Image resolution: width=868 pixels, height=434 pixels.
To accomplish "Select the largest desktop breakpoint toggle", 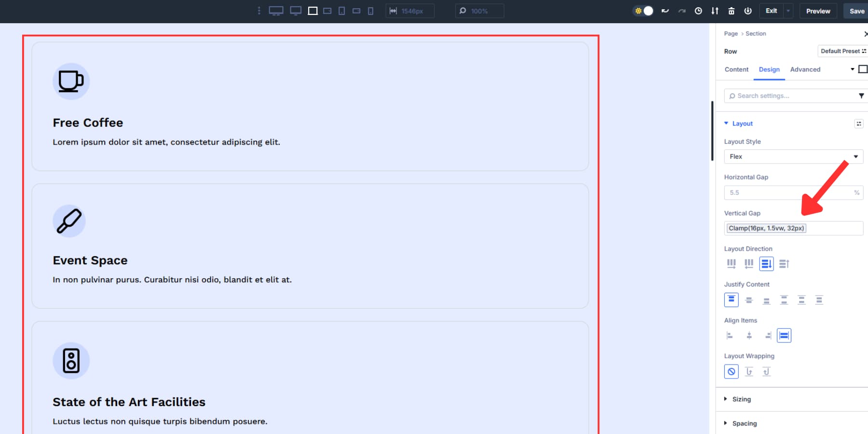I will coord(276,10).
